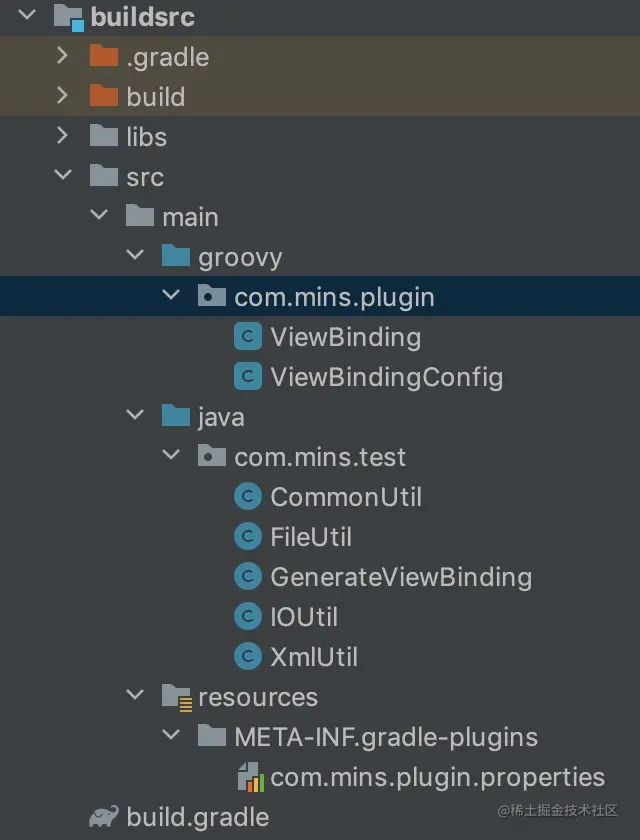Collapse the com.mins.plugin package
Image resolution: width=640 pixels, height=840 pixels.
[171, 296]
